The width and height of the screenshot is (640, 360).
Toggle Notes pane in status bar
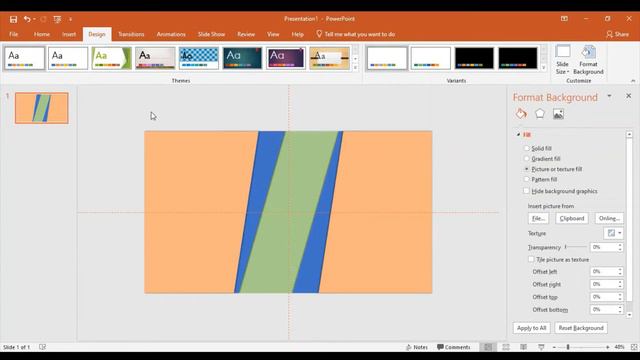tap(417, 347)
